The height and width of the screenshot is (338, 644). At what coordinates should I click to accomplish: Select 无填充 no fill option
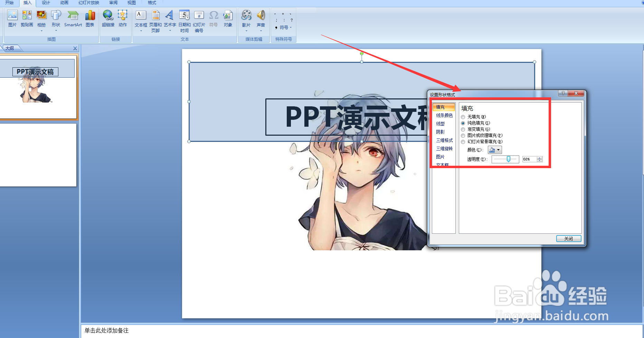pyautogui.click(x=463, y=117)
